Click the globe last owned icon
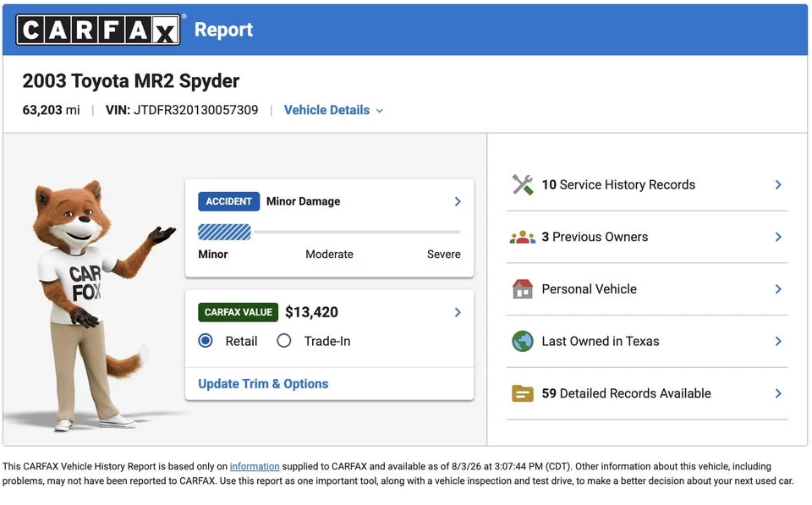This screenshot has height=505, width=812. pyautogui.click(x=523, y=342)
